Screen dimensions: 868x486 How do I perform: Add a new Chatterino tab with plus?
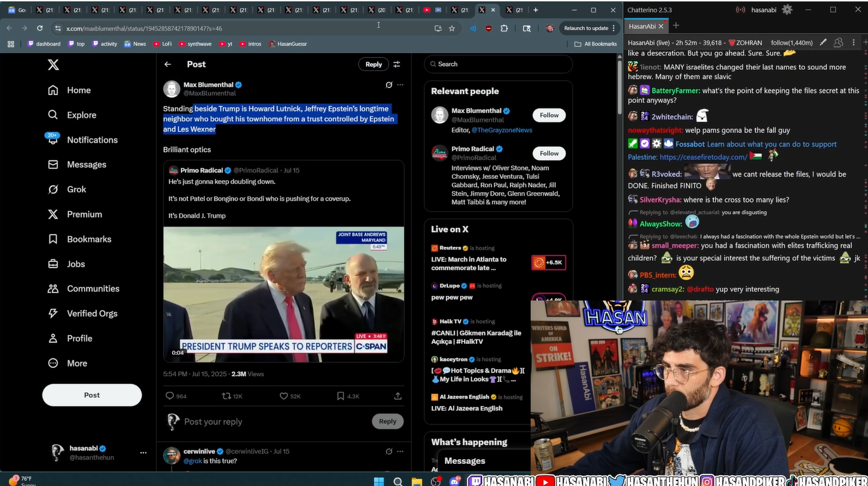(676, 25)
